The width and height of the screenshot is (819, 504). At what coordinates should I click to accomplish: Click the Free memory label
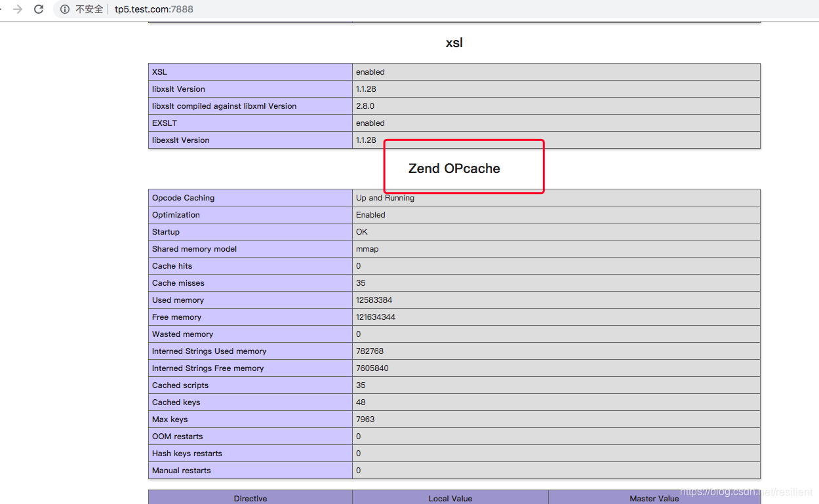pos(176,317)
